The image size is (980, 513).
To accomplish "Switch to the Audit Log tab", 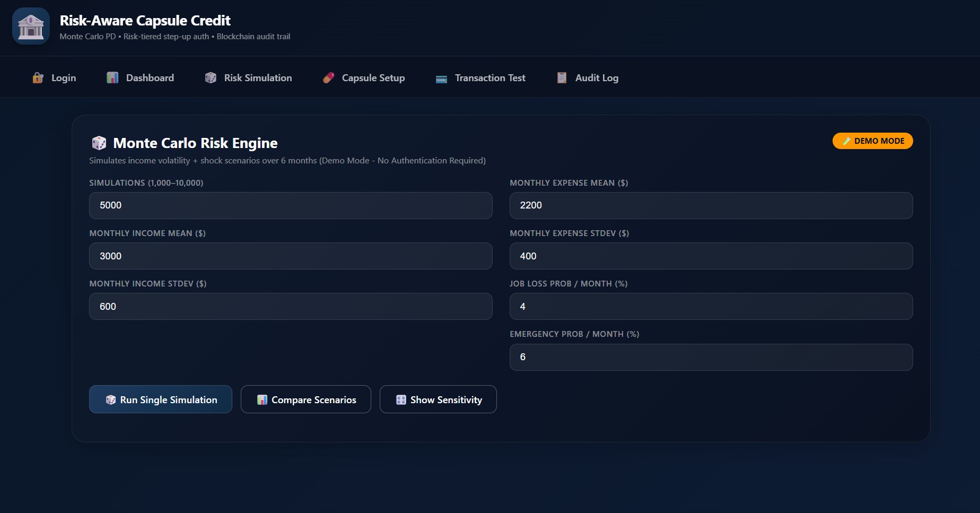I will coord(597,78).
